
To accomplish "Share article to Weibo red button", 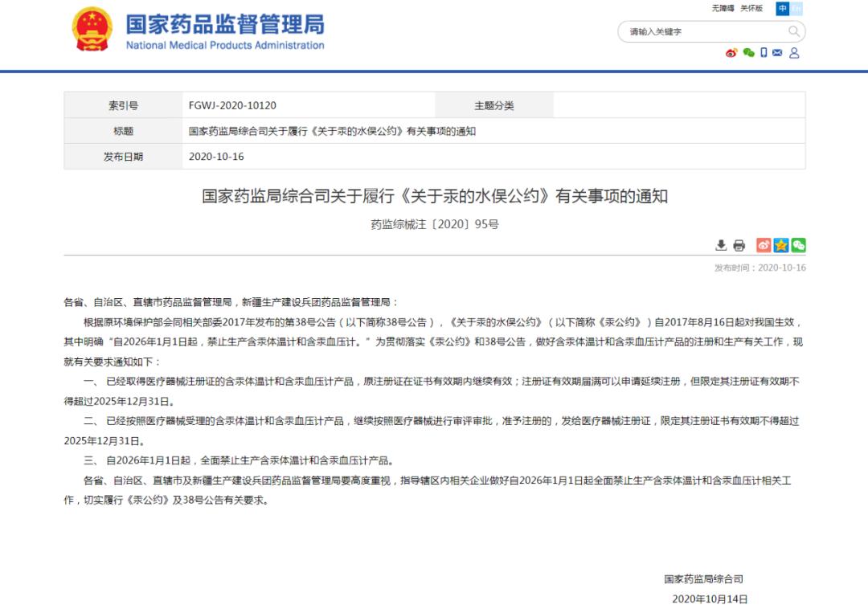I will click(x=763, y=245).
